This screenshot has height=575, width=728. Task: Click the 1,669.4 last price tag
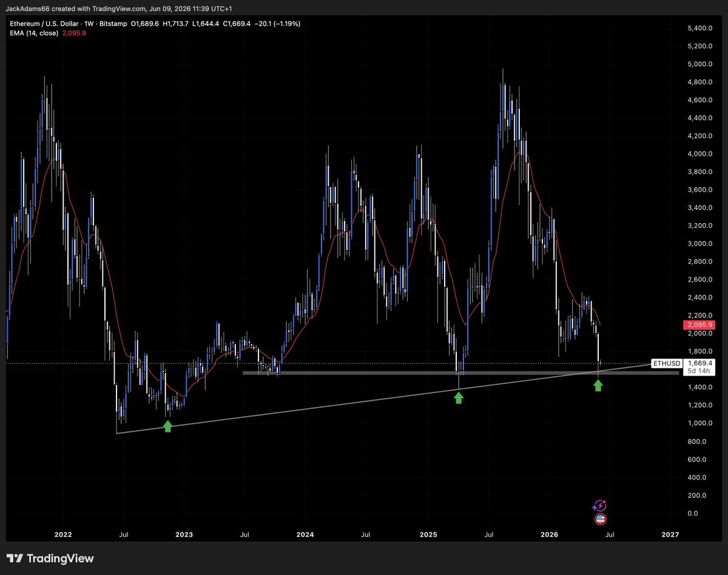[700, 363]
